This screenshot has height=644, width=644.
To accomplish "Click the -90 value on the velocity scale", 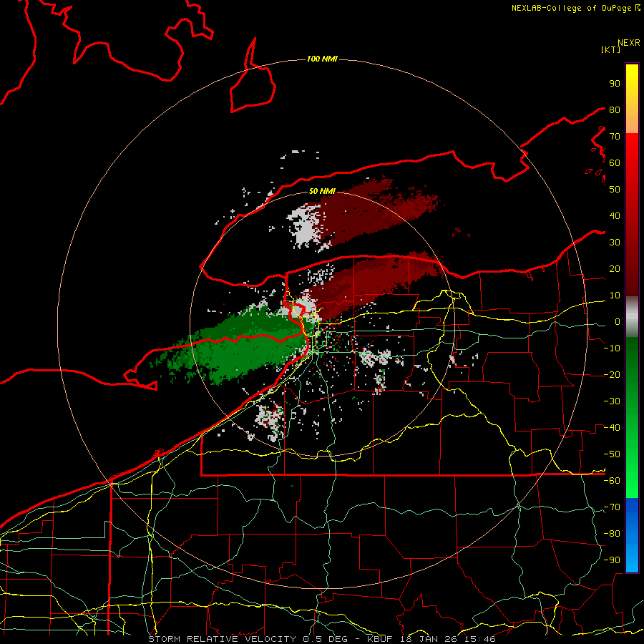I will click(x=612, y=560).
